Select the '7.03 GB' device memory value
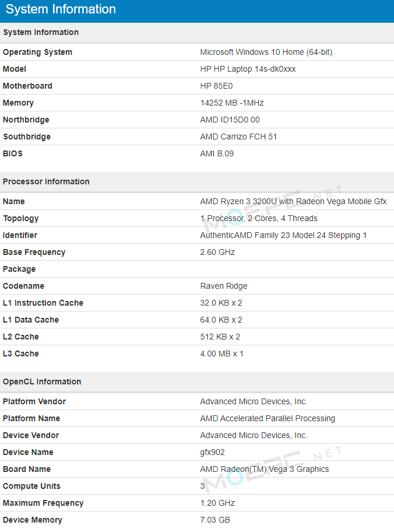 [215, 520]
